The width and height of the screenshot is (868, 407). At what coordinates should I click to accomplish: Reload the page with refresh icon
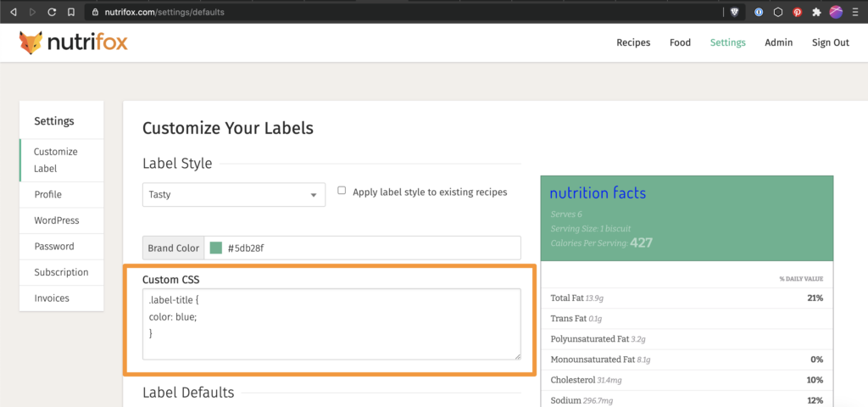52,12
